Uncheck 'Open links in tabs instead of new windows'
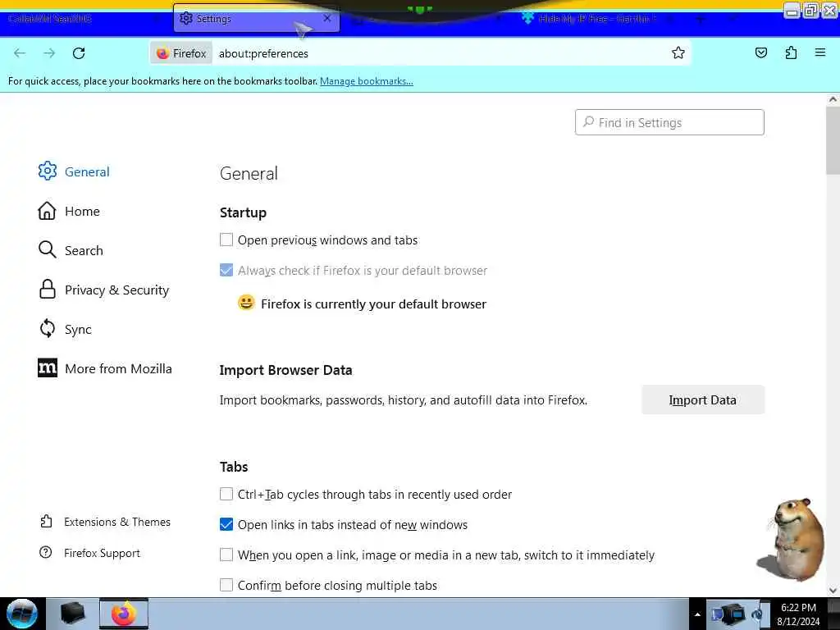Image resolution: width=840 pixels, height=630 pixels. tap(226, 524)
